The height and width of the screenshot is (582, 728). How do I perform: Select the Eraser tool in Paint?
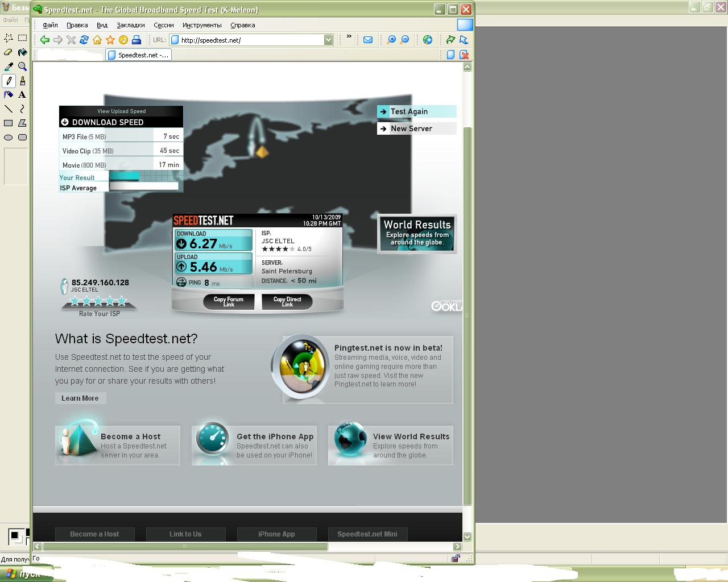pos(9,52)
